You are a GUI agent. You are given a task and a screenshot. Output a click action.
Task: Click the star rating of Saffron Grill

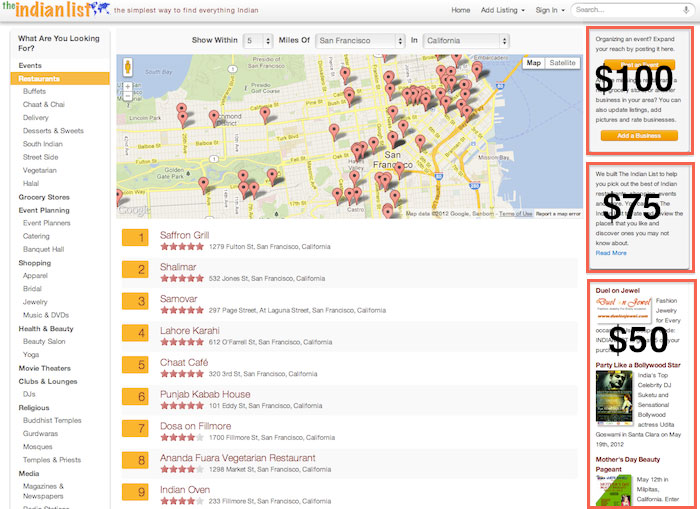[x=182, y=246]
